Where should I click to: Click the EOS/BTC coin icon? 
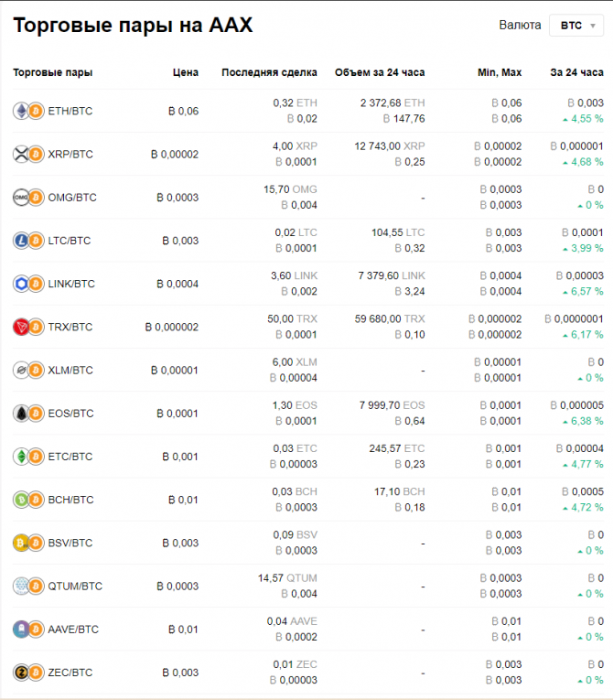(28, 414)
